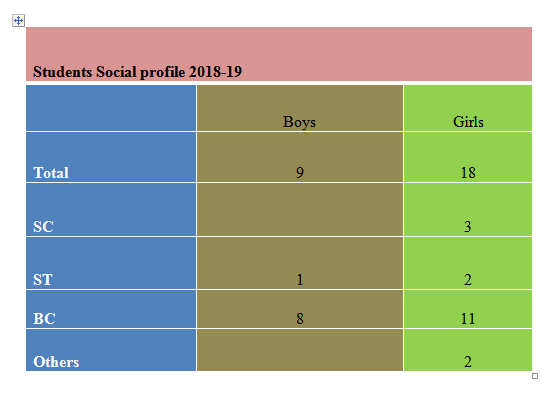Select the Total row label cell
This screenshot has width=547, height=393.
pyautogui.click(x=111, y=157)
